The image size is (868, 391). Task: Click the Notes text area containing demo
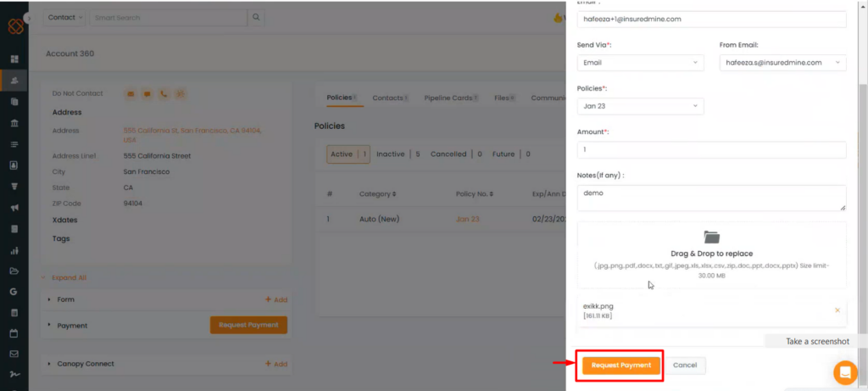711,198
